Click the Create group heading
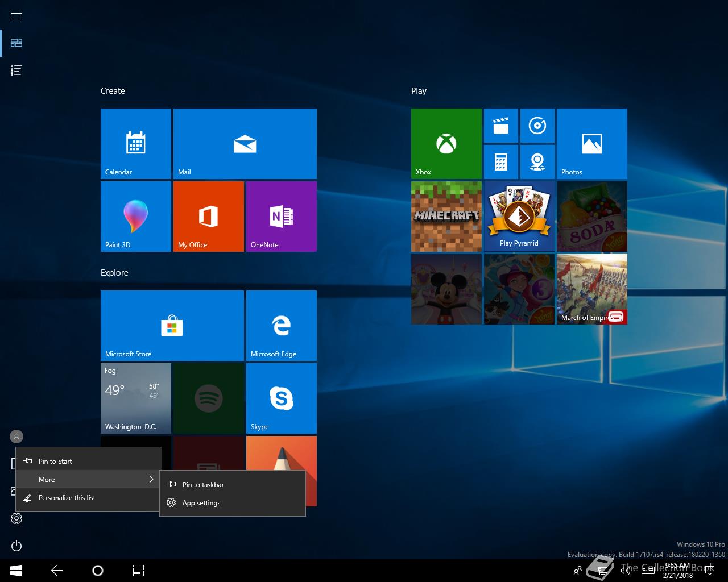Viewport: 728px width, 582px height. [113, 91]
